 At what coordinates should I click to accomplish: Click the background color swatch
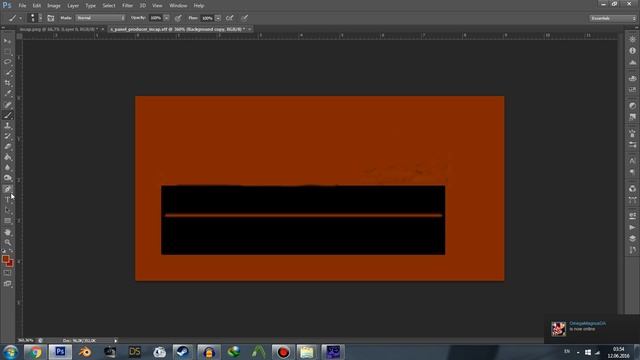click(x=9, y=263)
